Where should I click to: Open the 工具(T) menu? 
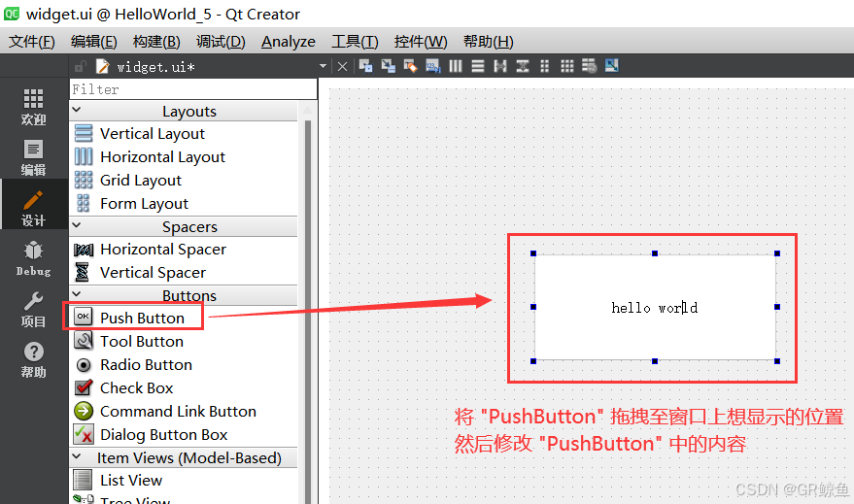coord(355,42)
